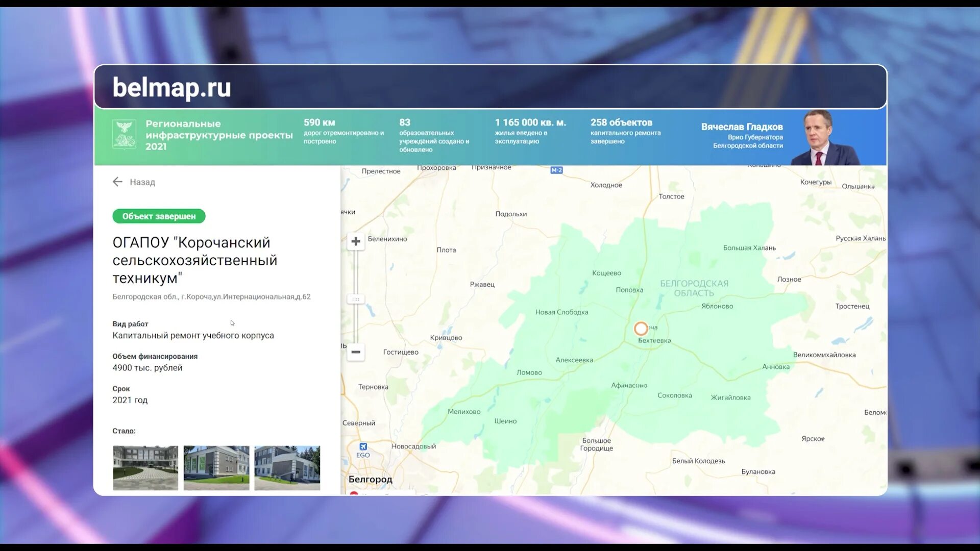Viewport: 980px width, 551px height.
Task: Click the 'Вячеслав Гладков' name text
Action: 742,127
